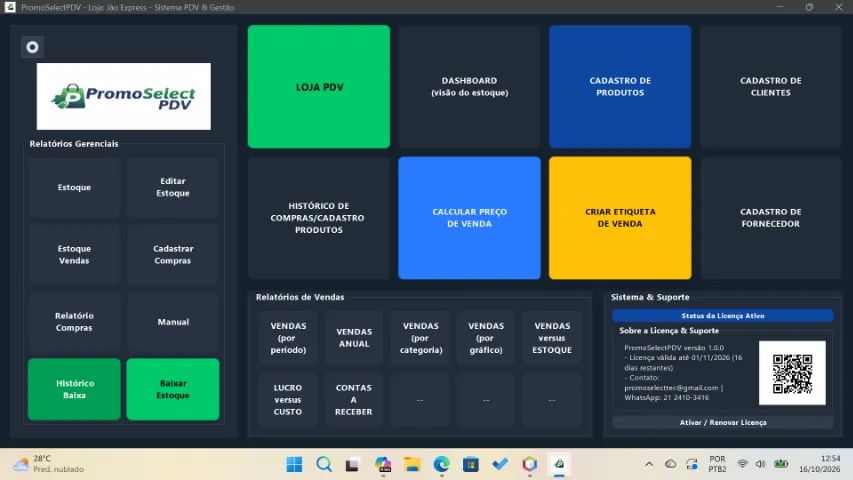Open the POR PTB2 language indicator

pyautogui.click(x=717, y=464)
